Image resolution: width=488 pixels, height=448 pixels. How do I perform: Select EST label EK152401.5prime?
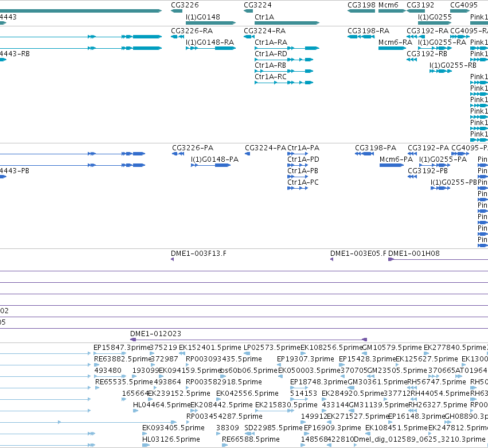[210, 348]
